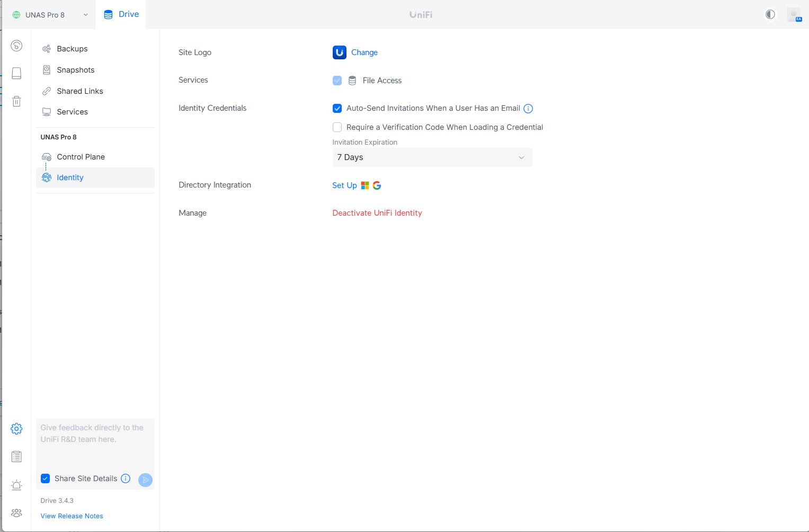Open Control Plane settings page
The height and width of the screenshot is (532, 809).
(x=81, y=157)
